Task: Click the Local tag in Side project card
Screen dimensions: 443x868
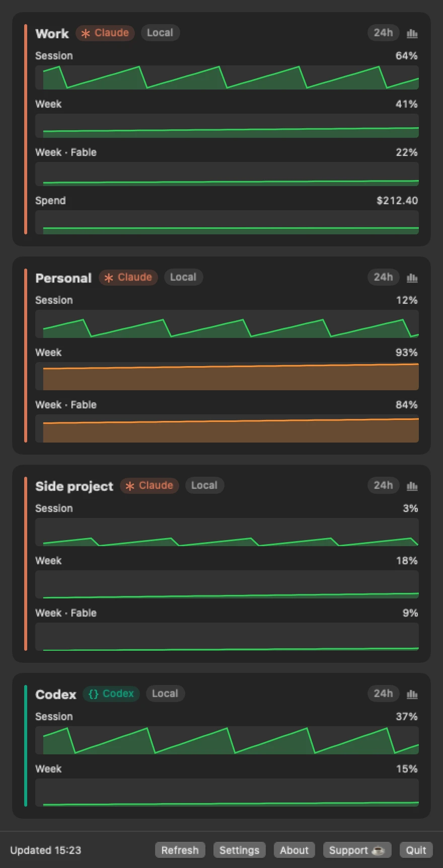Action: pyautogui.click(x=204, y=485)
